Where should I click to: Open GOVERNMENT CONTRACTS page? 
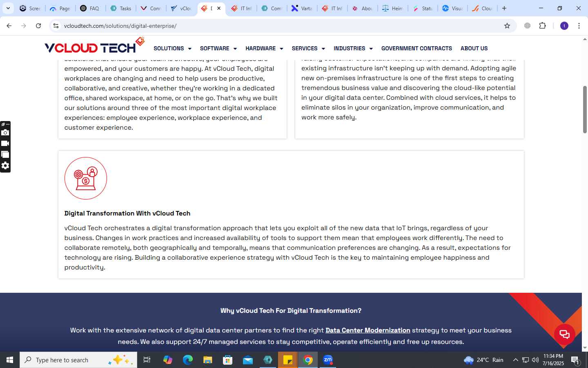(x=416, y=48)
